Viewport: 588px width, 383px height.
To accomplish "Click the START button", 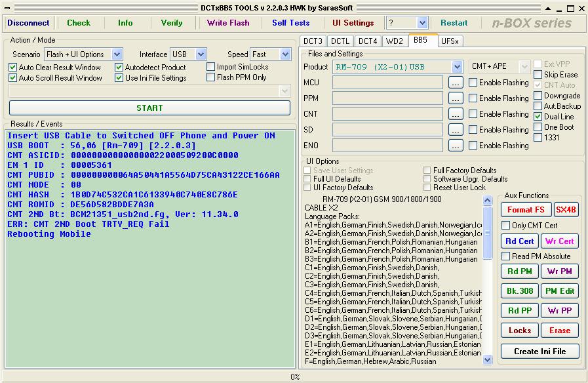I will tap(149, 108).
